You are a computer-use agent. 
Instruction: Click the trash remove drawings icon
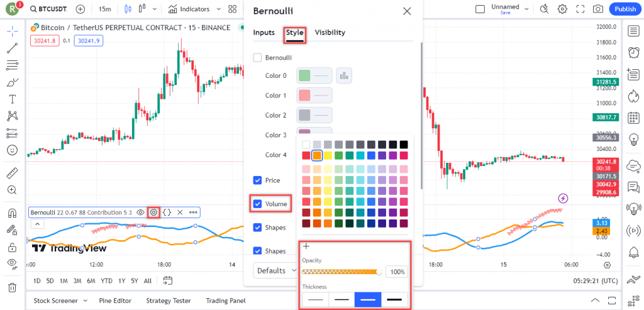pyautogui.click(x=13, y=287)
